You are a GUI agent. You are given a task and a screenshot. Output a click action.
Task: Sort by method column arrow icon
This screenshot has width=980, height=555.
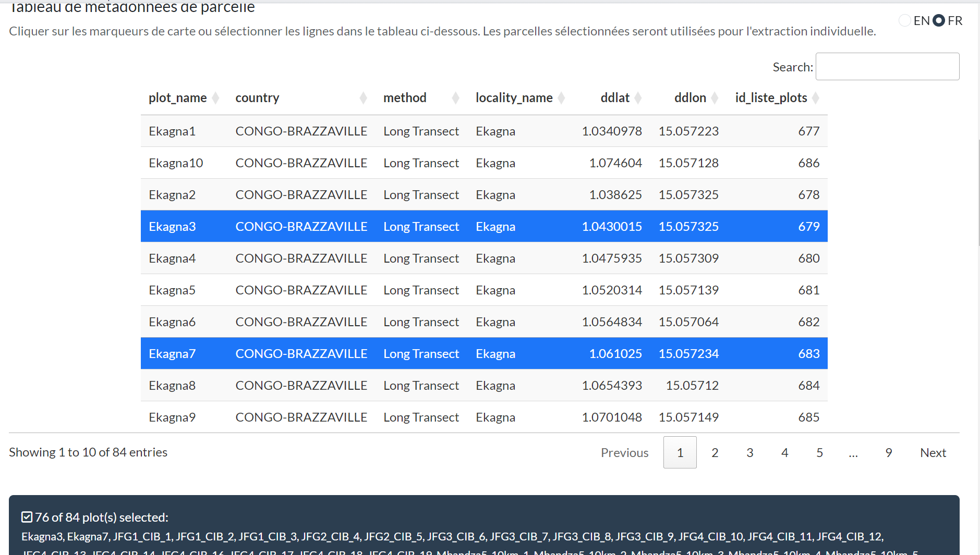point(455,98)
